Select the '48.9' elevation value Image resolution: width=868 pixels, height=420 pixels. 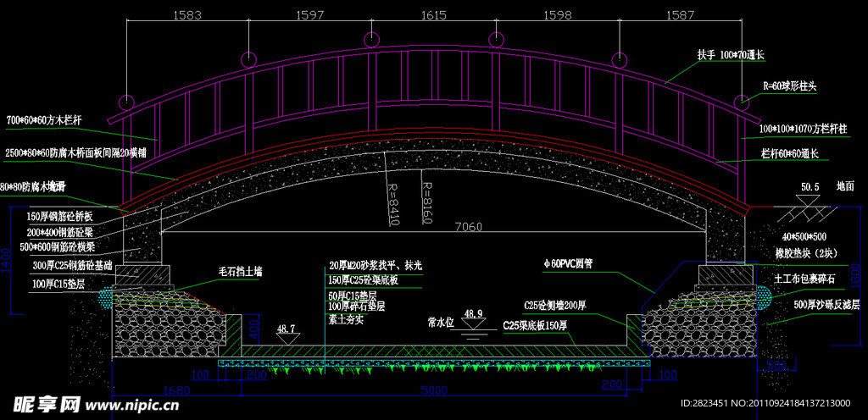473,314
